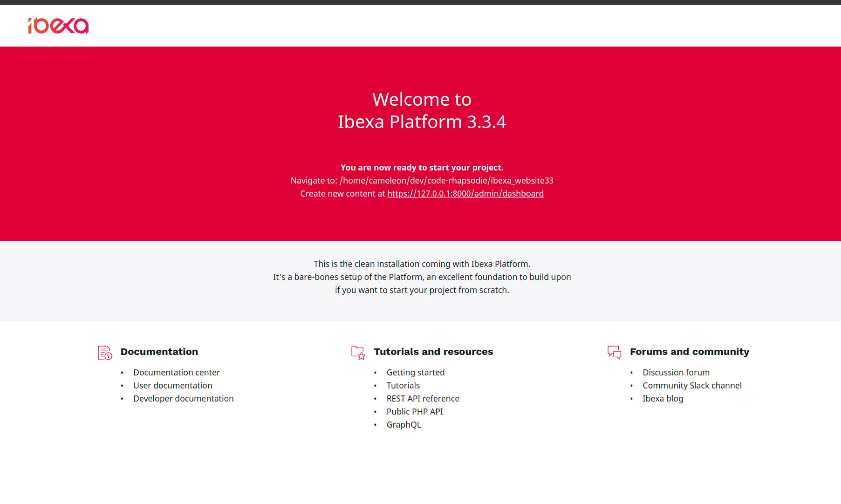Visit the Ibexa blog link
841x504 pixels.
point(663,399)
